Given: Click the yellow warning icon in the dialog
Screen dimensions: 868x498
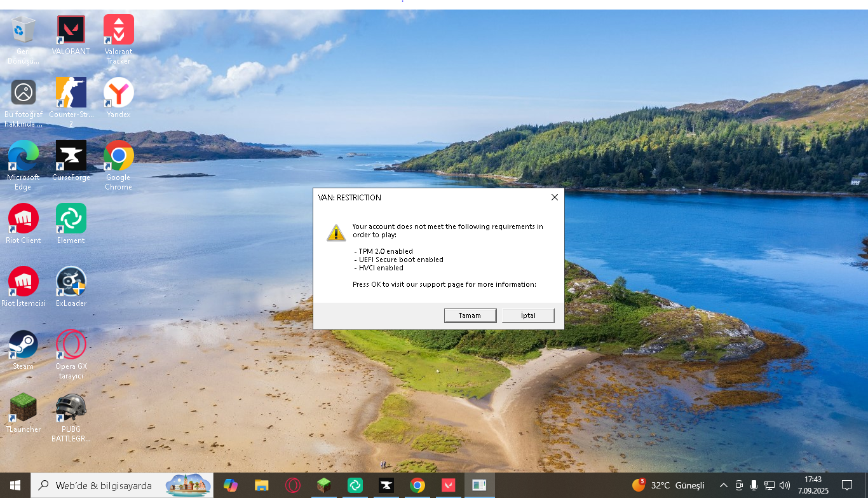Looking at the screenshot, I should tap(336, 232).
